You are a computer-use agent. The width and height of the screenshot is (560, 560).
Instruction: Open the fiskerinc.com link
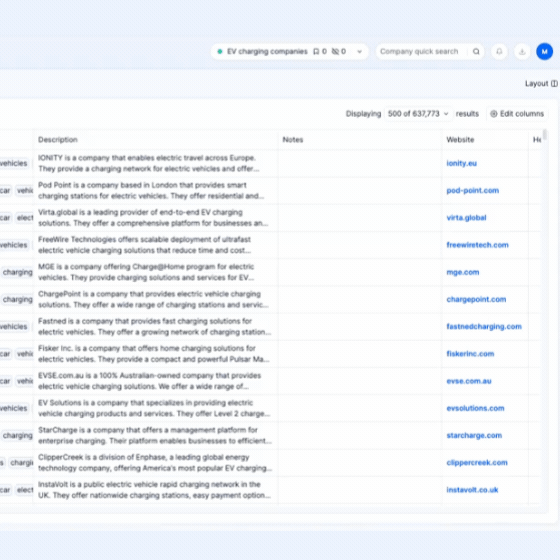[x=470, y=354]
